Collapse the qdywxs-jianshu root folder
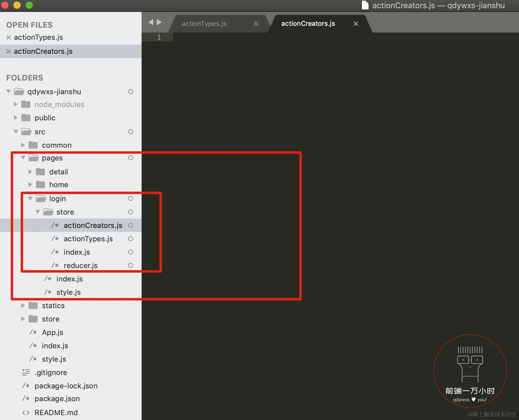The height and width of the screenshot is (420, 519). 9,91
